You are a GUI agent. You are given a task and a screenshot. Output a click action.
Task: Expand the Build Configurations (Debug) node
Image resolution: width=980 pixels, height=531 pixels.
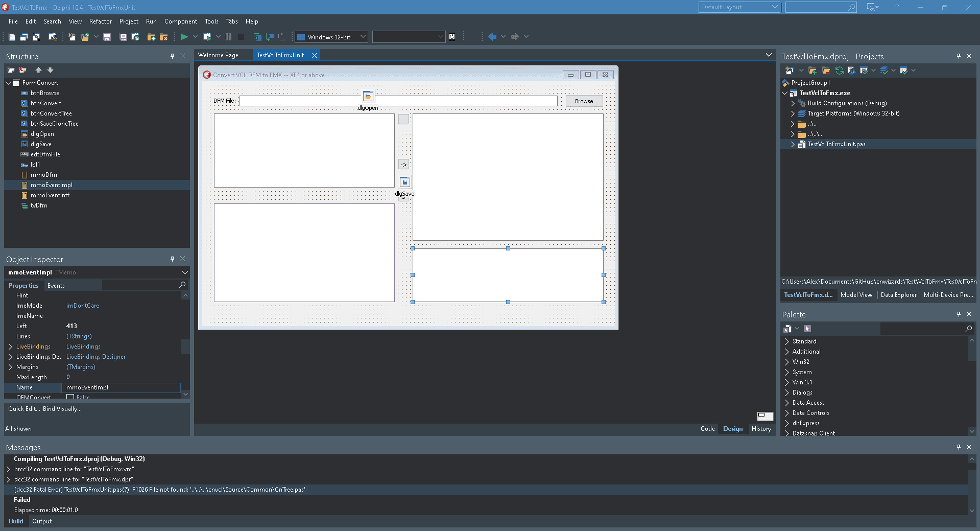[793, 103]
